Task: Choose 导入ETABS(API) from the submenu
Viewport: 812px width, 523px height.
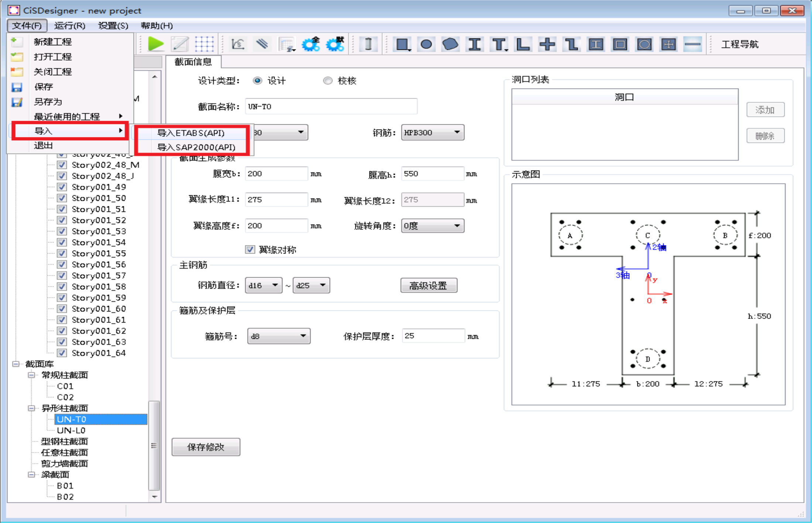Action: (191, 133)
